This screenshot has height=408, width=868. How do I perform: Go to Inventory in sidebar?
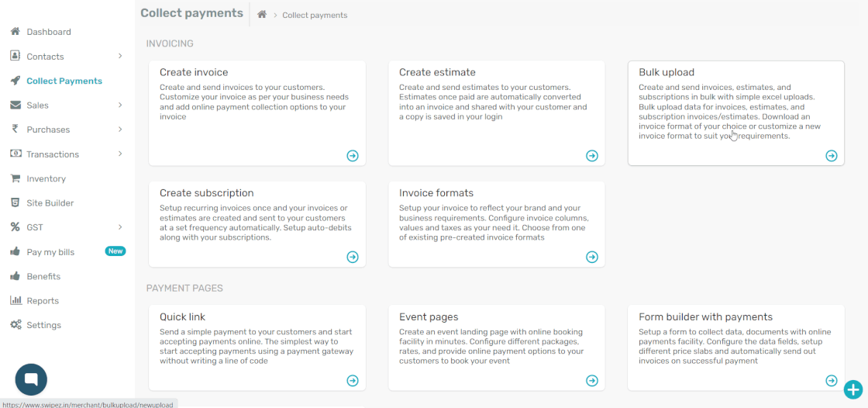46,178
